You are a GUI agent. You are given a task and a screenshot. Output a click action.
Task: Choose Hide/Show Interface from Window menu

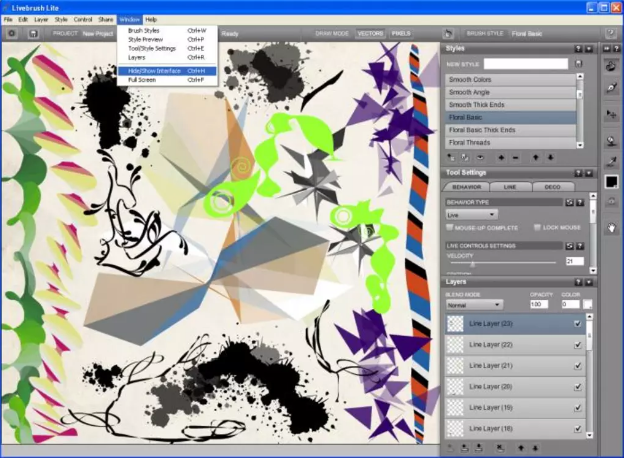coord(167,71)
